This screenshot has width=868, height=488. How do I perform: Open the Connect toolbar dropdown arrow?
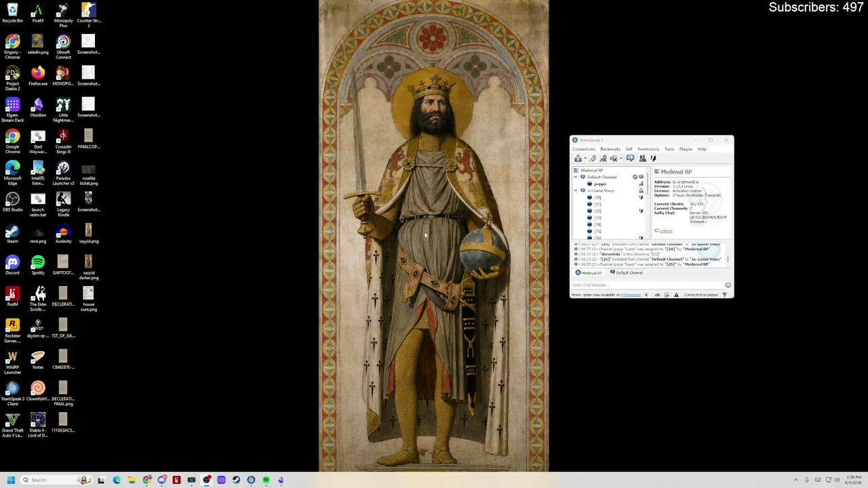[x=585, y=159]
